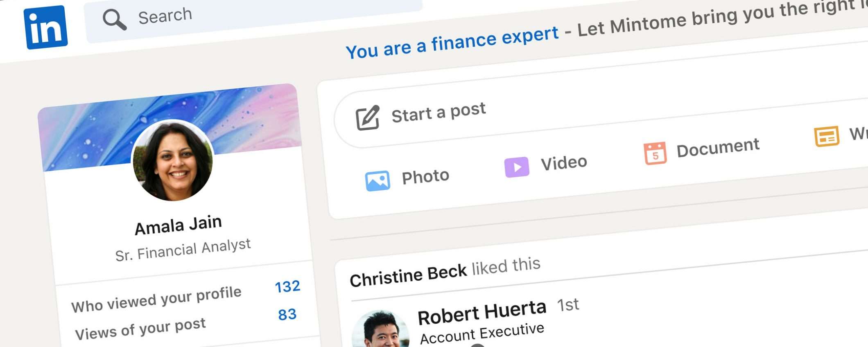View Amala Jain's profile photo
Image resolution: width=868 pixels, height=347 pixels.
tap(173, 160)
